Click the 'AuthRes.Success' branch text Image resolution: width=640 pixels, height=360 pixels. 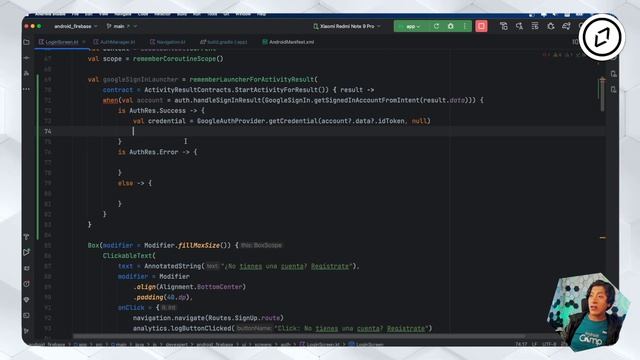point(158,111)
